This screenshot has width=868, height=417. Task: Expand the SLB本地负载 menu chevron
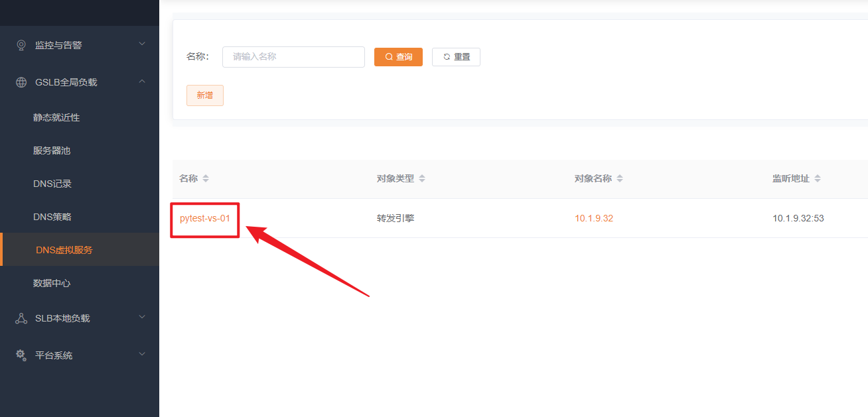tap(142, 318)
